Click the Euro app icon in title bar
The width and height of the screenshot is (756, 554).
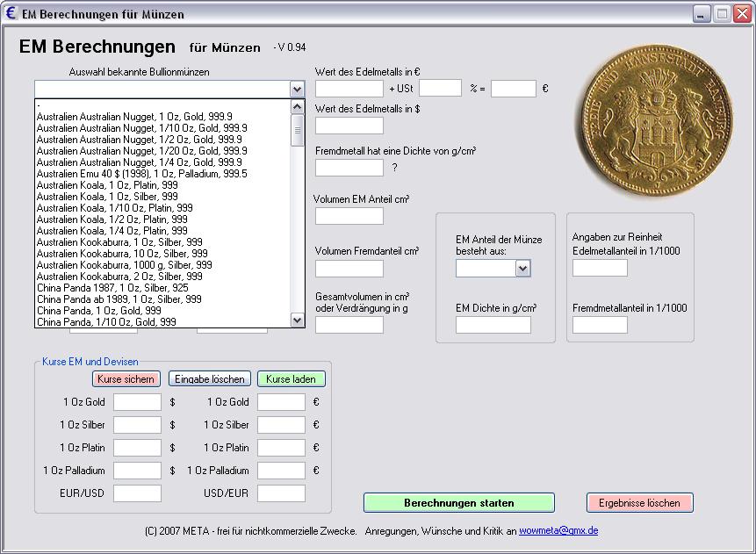tap(11, 13)
